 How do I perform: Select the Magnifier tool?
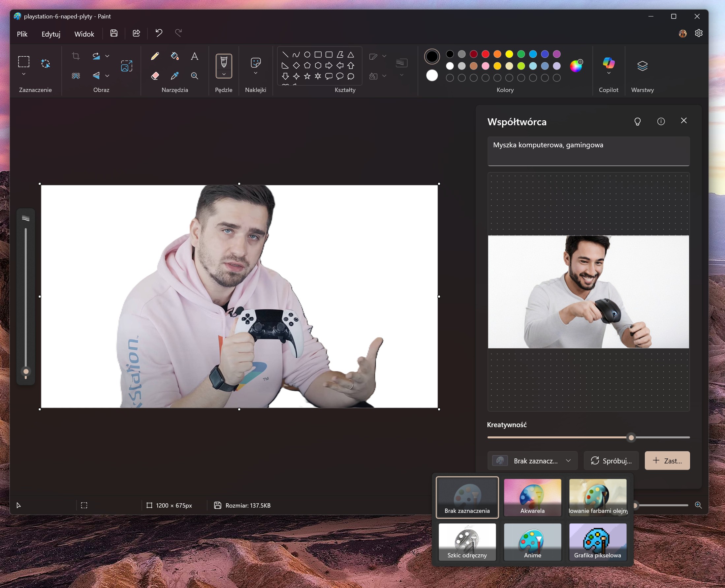click(x=194, y=75)
